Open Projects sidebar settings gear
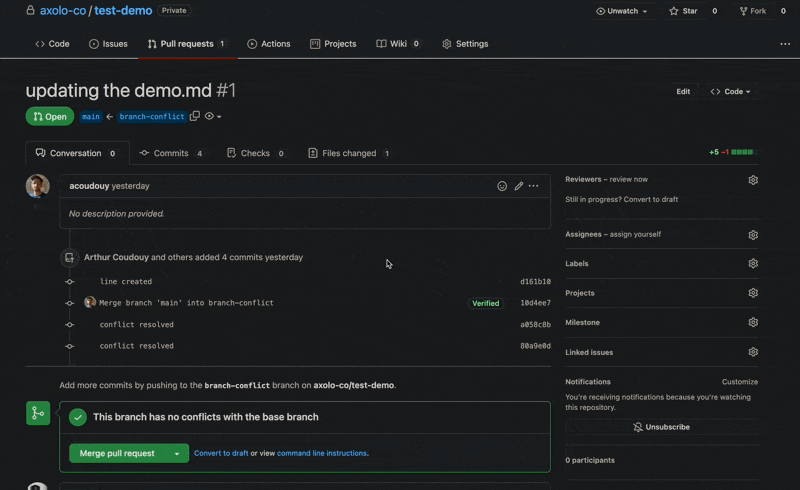 [753, 293]
